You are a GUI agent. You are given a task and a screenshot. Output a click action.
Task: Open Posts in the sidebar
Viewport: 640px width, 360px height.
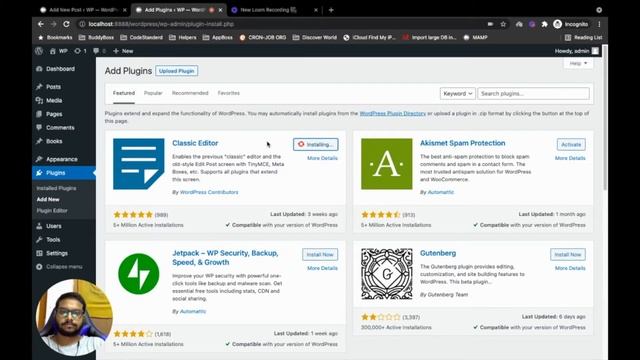pyautogui.click(x=53, y=87)
